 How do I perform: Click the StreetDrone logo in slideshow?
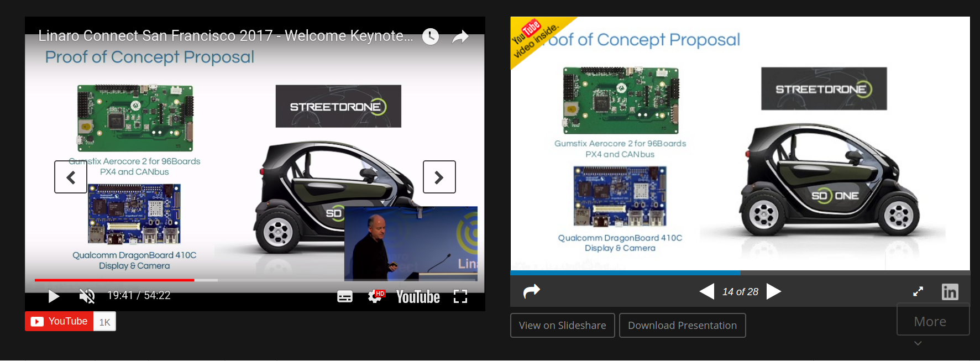[824, 88]
